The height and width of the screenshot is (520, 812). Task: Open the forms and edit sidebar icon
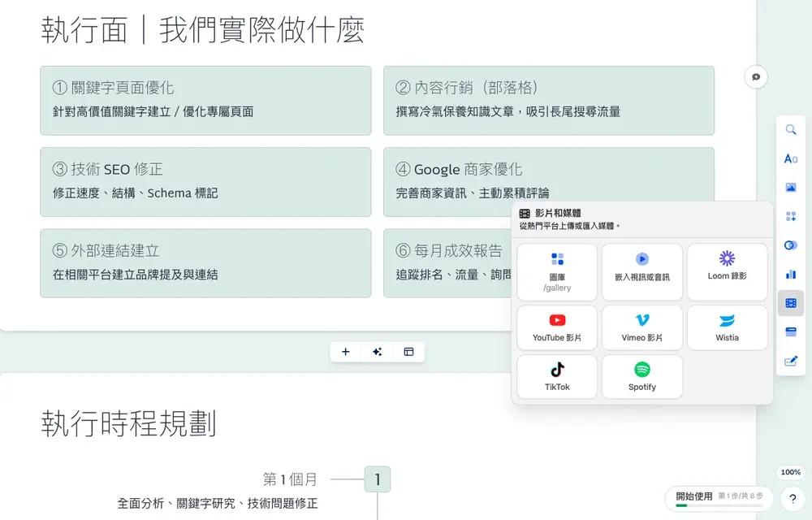click(790, 361)
